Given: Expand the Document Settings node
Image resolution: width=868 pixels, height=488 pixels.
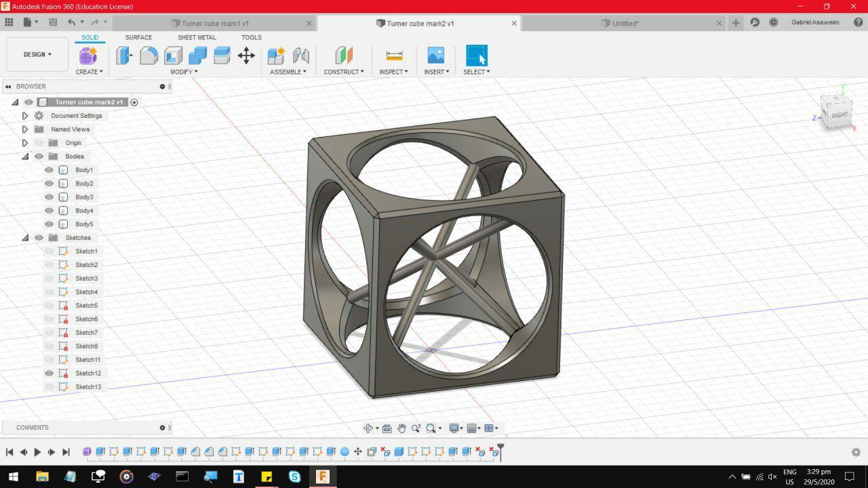Looking at the screenshot, I should click(x=25, y=116).
